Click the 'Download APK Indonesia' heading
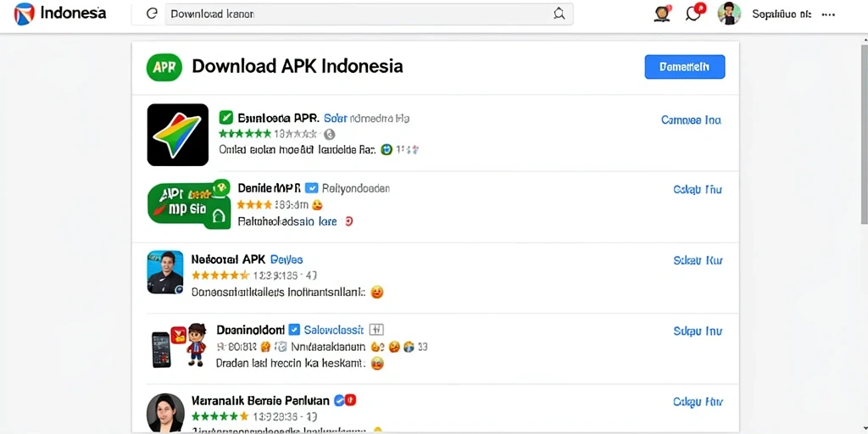 (x=298, y=66)
